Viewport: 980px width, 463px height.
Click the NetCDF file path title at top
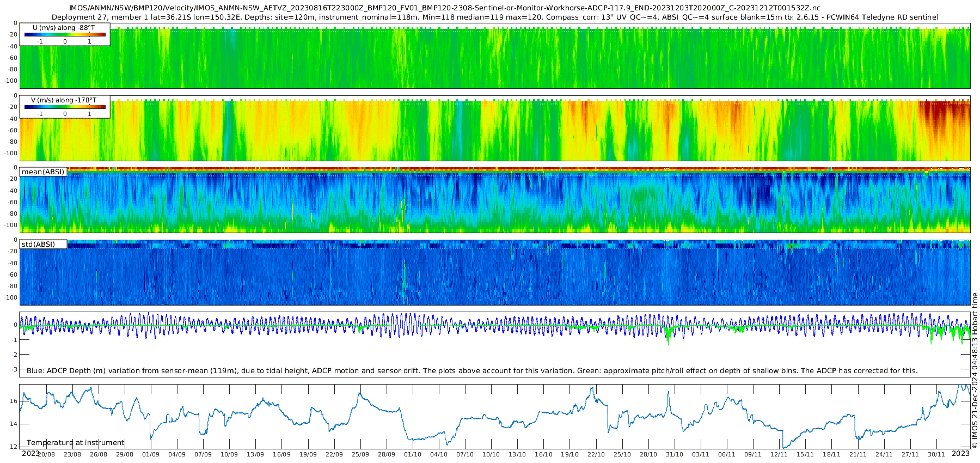point(445,8)
